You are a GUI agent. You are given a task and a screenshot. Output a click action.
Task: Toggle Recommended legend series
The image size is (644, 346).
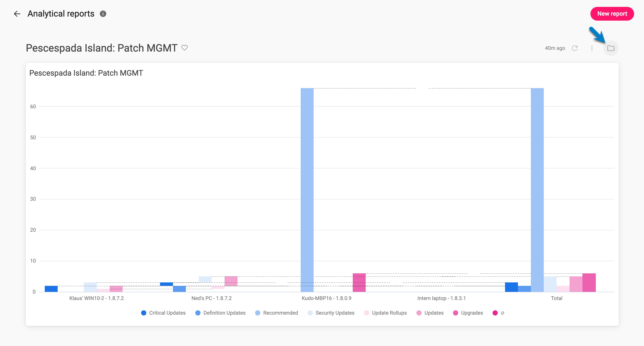click(276, 313)
